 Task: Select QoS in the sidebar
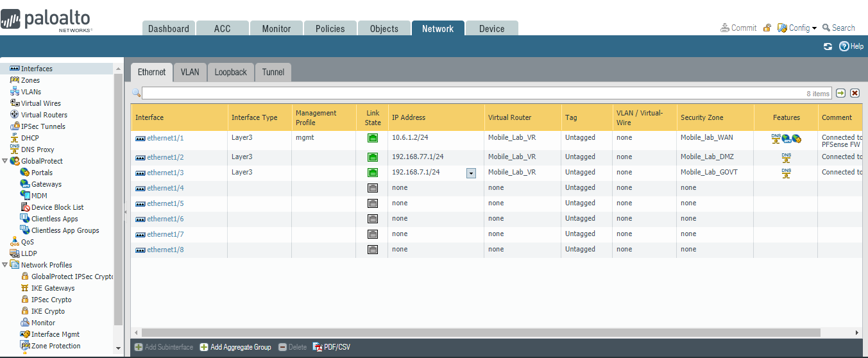coord(27,242)
